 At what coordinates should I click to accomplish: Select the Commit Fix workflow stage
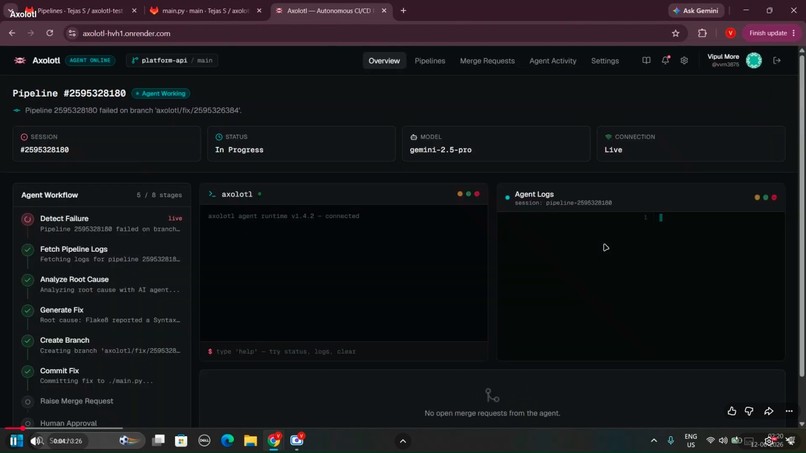tap(102, 375)
